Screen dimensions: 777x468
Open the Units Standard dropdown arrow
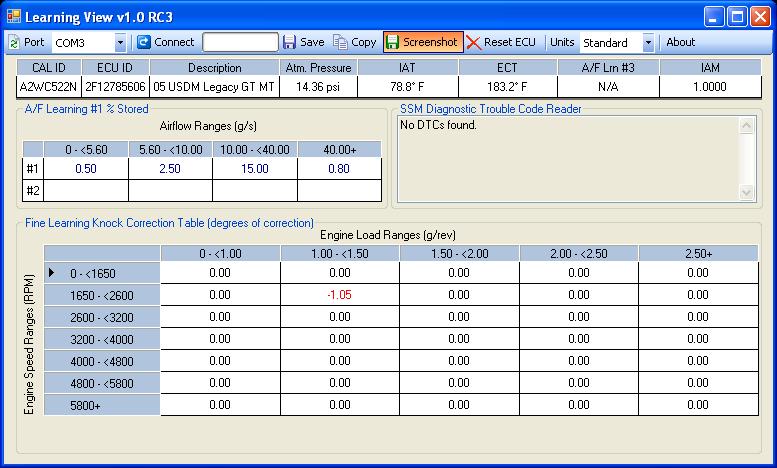[x=648, y=43]
